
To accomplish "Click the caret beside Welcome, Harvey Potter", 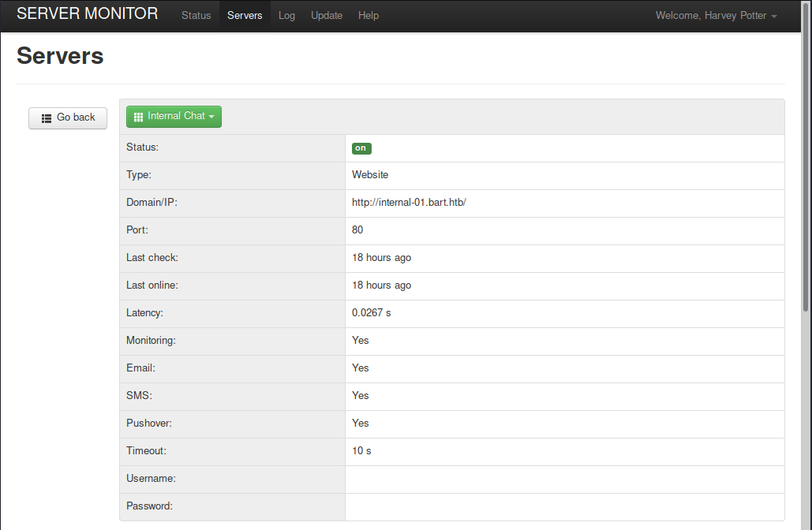I will tap(773, 15).
